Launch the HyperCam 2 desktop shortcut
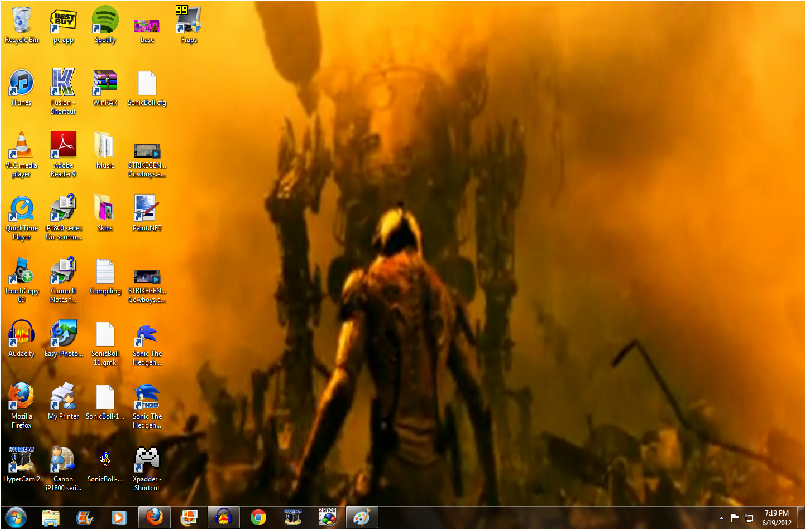Image resolution: width=805 pixels, height=529 pixels. coord(21,464)
